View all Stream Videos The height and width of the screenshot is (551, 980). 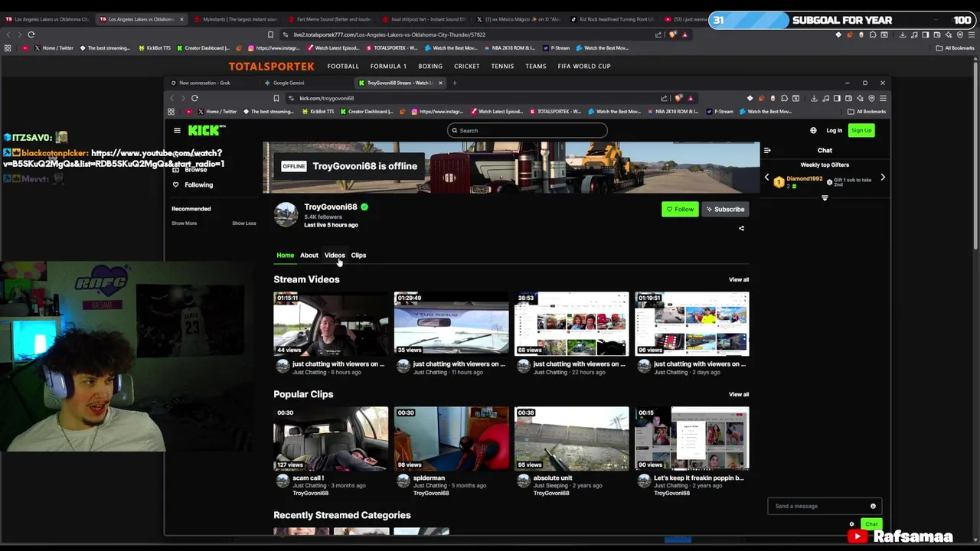(739, 279)
